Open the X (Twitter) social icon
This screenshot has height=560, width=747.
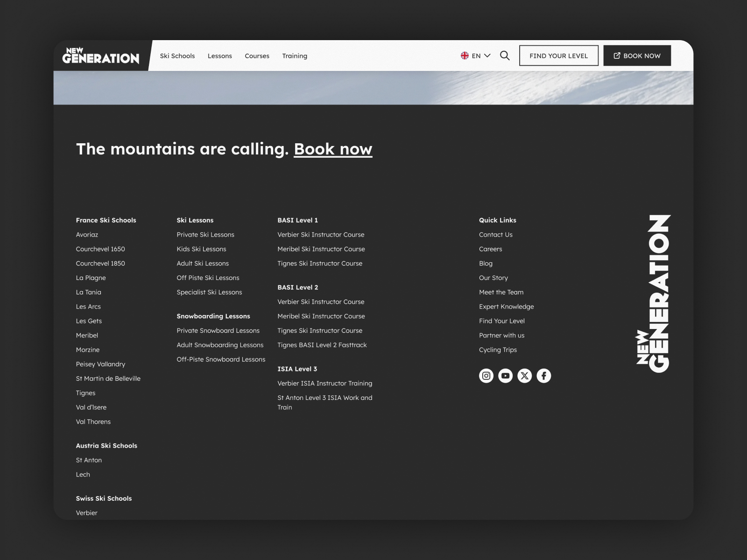524,376
